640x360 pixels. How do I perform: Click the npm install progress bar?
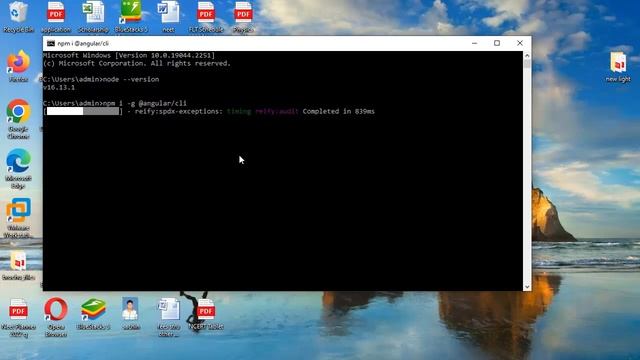click(x=83, y=111)
